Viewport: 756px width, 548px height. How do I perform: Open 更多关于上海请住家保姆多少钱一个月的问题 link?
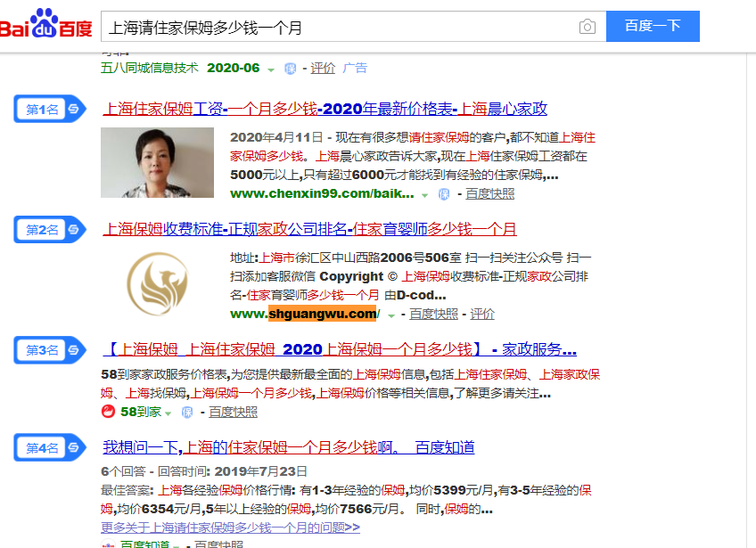231,528
